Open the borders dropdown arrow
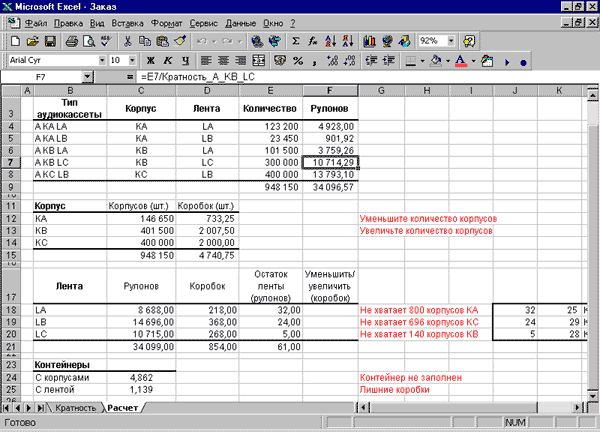600x434 pixels. click(422, 60)
